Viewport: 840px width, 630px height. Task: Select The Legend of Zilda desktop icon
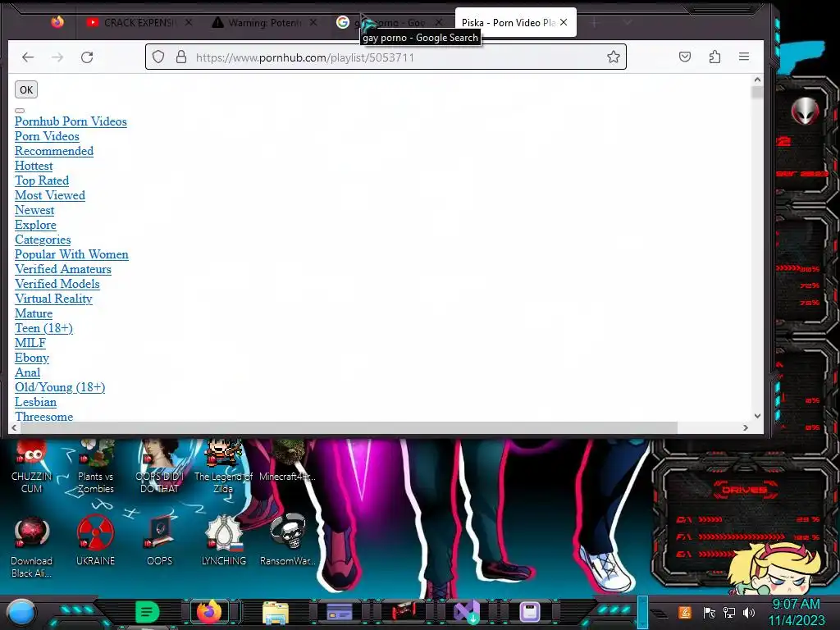pos(223,467)
